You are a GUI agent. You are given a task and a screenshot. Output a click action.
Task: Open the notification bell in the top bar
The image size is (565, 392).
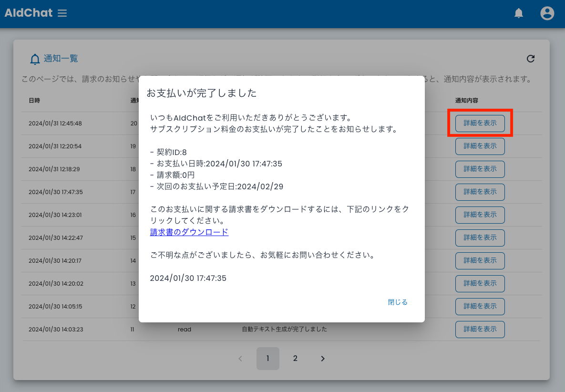click(518, 13)
